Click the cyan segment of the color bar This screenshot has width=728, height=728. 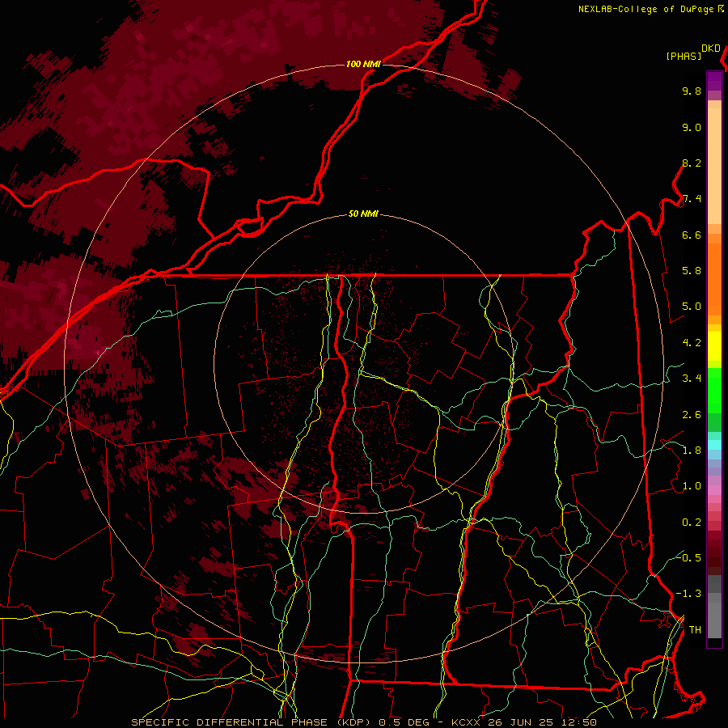click(714, 445)
